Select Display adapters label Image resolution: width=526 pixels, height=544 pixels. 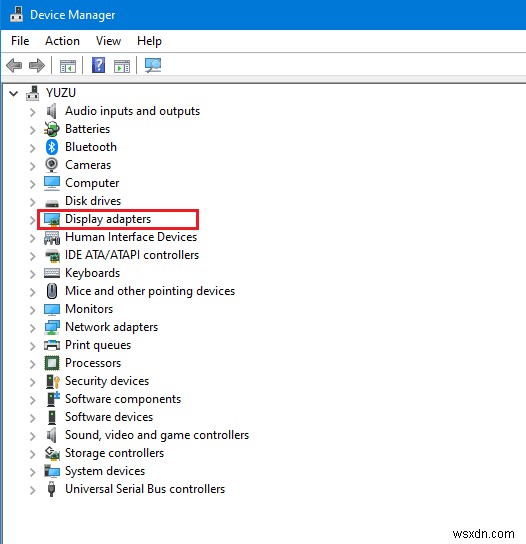[108, 219]
